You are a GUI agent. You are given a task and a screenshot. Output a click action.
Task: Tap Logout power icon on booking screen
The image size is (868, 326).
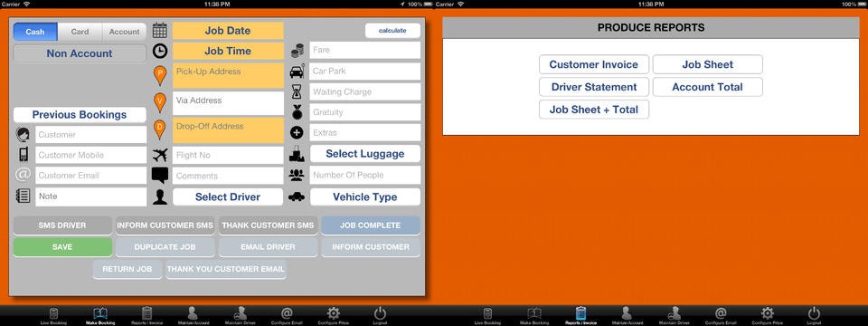(x=380, y=316)
